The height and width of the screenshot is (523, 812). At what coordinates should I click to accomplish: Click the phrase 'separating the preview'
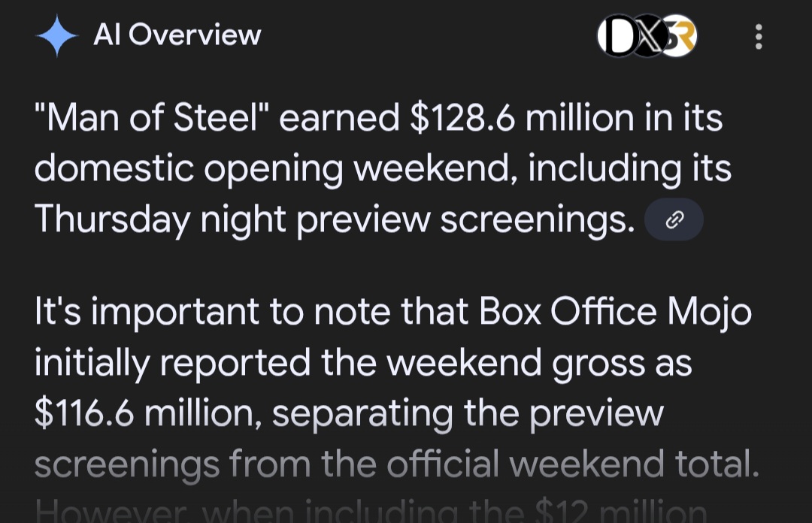point(468,414)
